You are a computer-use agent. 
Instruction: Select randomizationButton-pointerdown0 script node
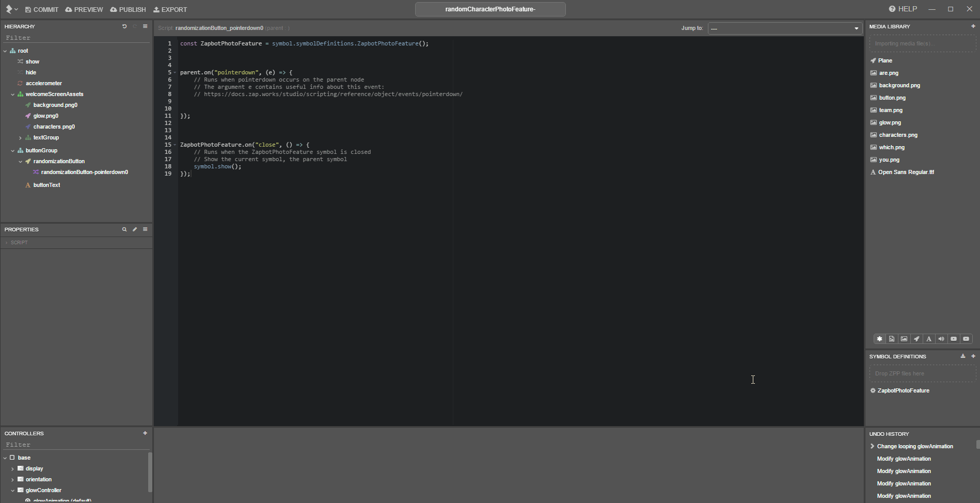click(x=85, y=172)
